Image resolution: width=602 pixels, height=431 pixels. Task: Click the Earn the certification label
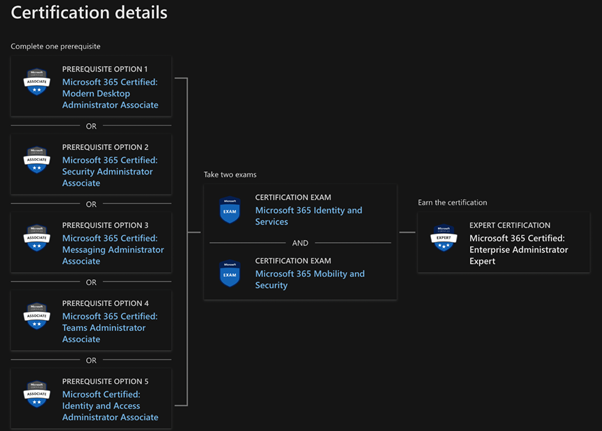click(x=452, y=202)
